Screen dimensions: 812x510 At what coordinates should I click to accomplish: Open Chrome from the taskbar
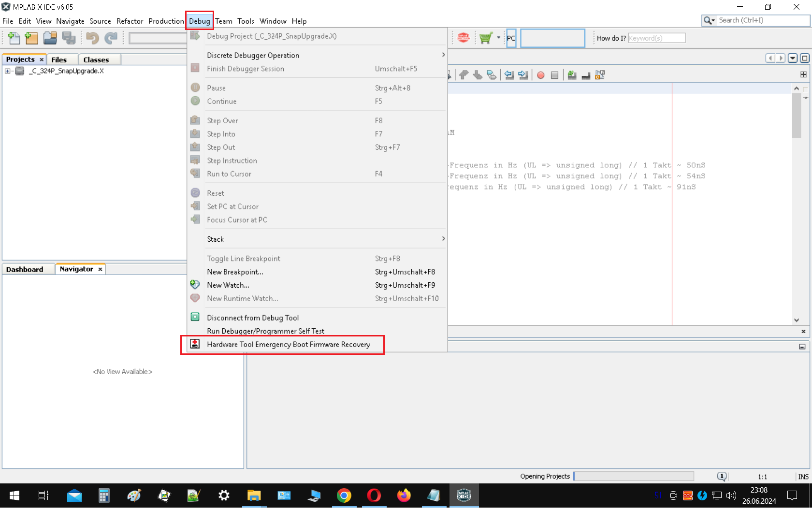click(x=344, y=495)
